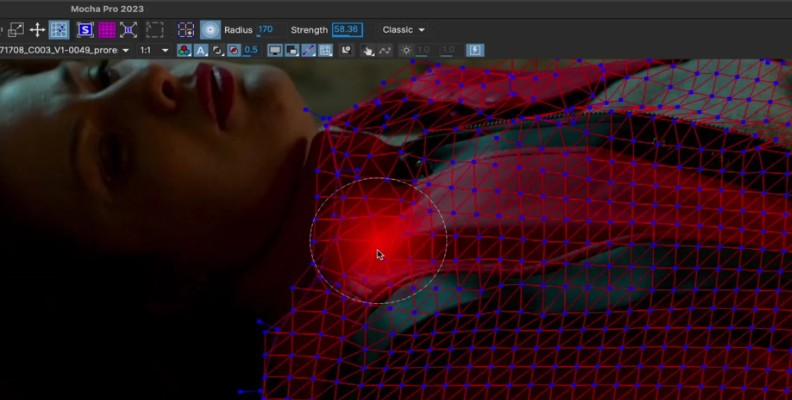The width and height of the screenshot is (792, 400).
Task: Expand the 1:1 zoom ratio dropdown
Action: [x=153, y=50]
